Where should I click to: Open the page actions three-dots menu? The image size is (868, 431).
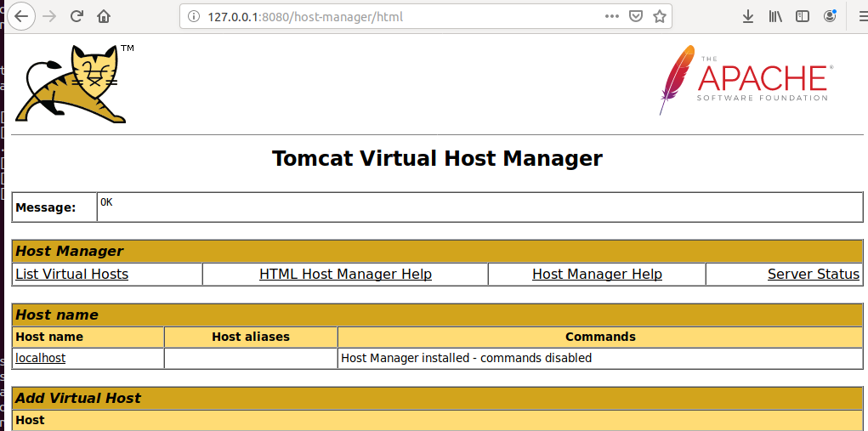pyautogui.click(x=612, y=17)
